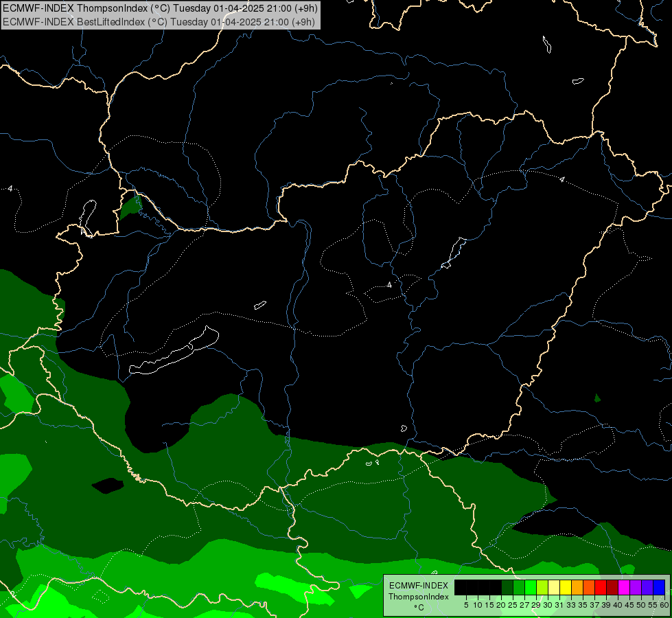672x618 pixels.
Task: Pick the orange 33–35 legend swatch
Action: [x=577, y=587]
